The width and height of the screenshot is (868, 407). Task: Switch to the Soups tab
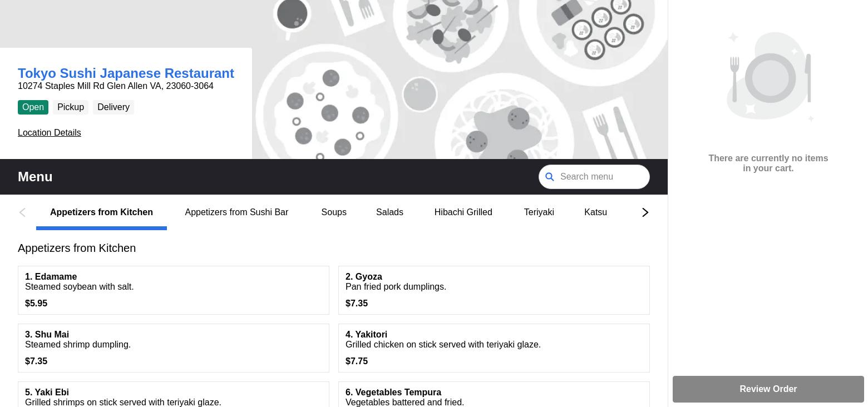click(x=334, y=212)
